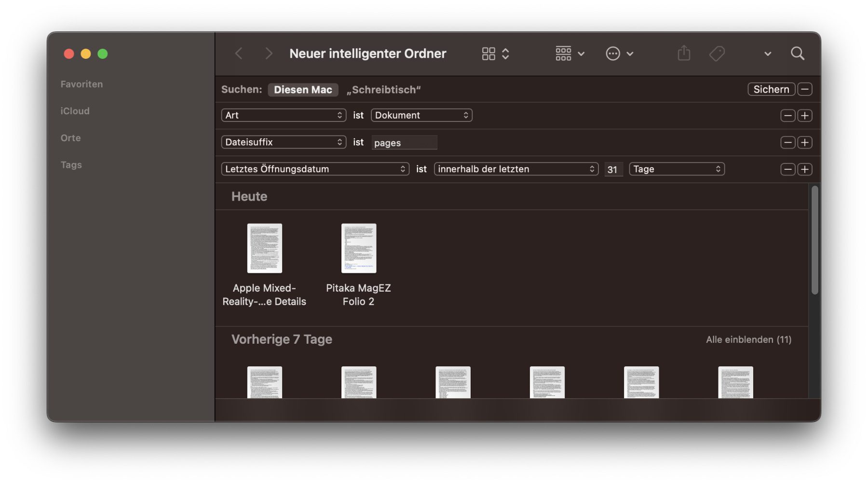Expand the Tage unit dropdown
Image resolution: width=868 pixels, height=484 pixels.
tap(676, 169)
